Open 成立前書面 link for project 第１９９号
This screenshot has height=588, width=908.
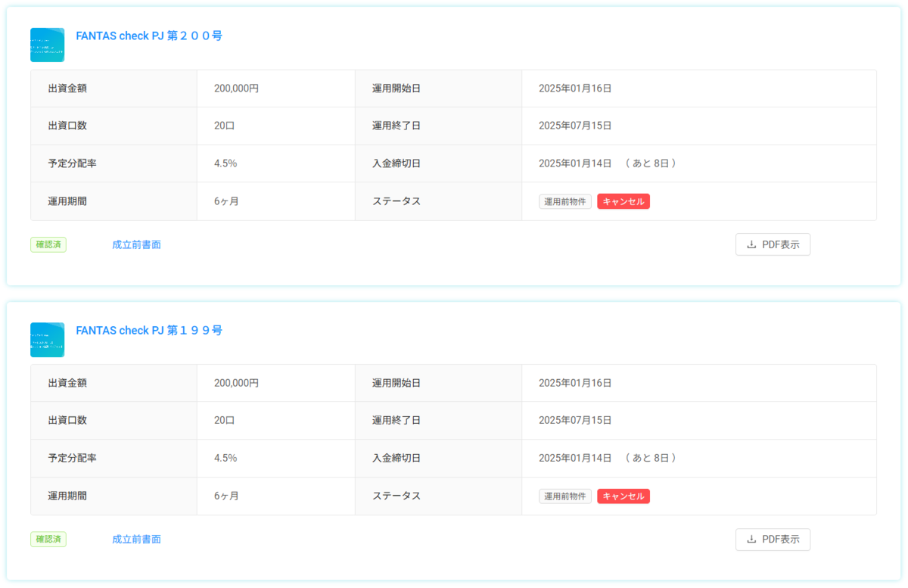pyautogui.click(x=136, y=540)
